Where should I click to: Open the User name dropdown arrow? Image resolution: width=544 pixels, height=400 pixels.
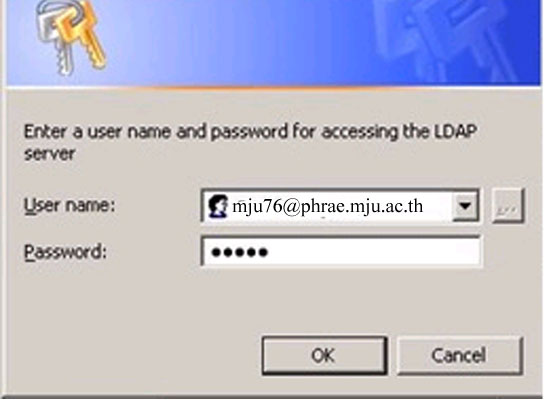(x=465, y=206)
